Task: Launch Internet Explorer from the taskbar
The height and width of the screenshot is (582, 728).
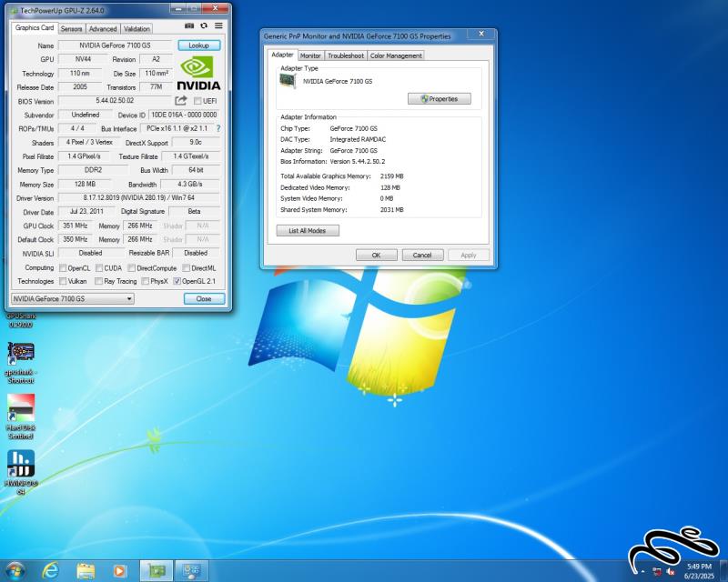Action: tap(50, 570)
